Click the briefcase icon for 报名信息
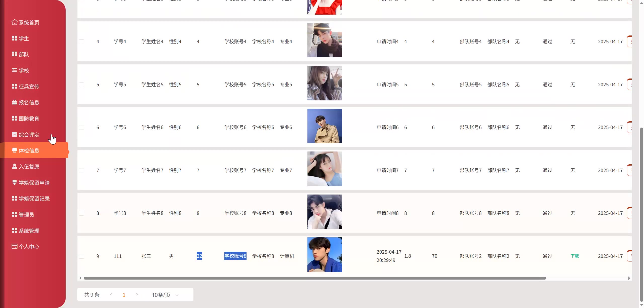Image resolution: width=644 pixels, height=308 pixels. click(14, 102)
